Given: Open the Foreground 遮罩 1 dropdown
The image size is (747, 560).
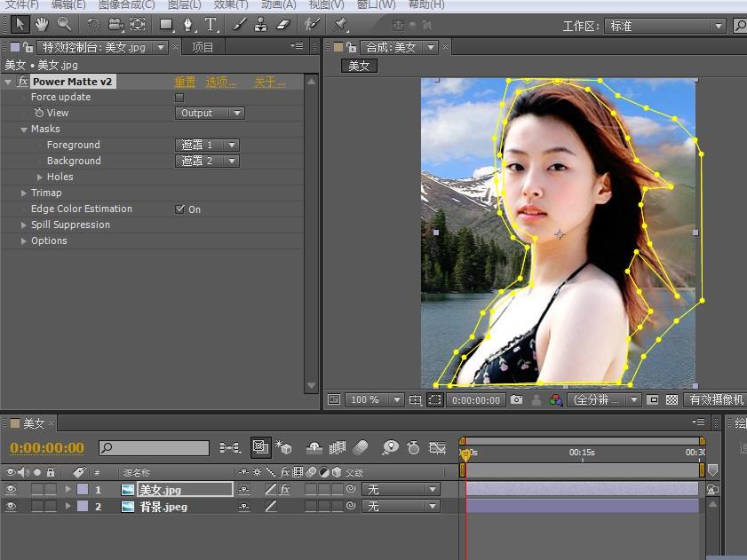Looking at the screenshot, I should tap(207, 145).
